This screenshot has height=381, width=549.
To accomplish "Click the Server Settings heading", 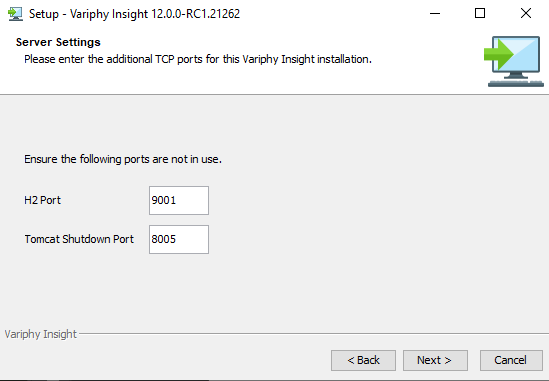I will pyautogui.click(x=58, y=42).
